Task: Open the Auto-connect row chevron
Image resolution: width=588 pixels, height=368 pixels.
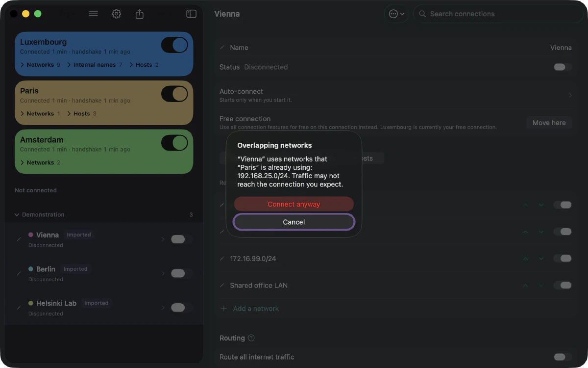Action: pyautogui.click(x=570, y=95)
